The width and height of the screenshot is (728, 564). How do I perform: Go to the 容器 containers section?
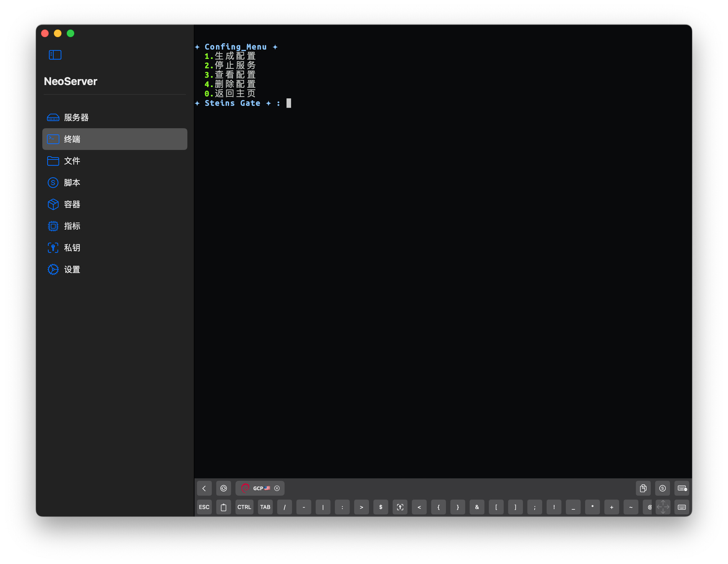72,204
